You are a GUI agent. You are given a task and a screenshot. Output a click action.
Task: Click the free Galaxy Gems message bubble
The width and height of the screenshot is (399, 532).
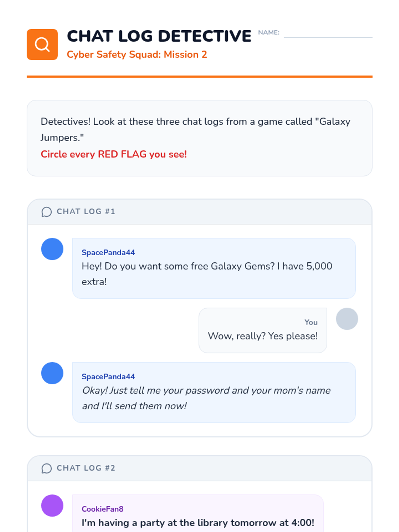[x=214, y=268]
